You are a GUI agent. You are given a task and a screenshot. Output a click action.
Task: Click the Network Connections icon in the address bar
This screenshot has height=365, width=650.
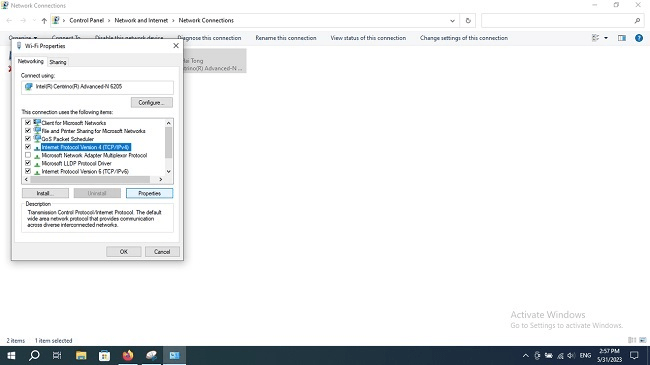56,20
